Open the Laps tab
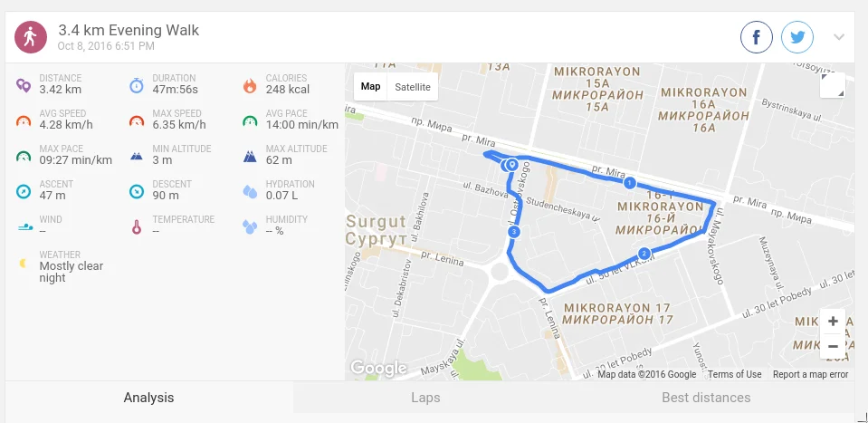 425,398
